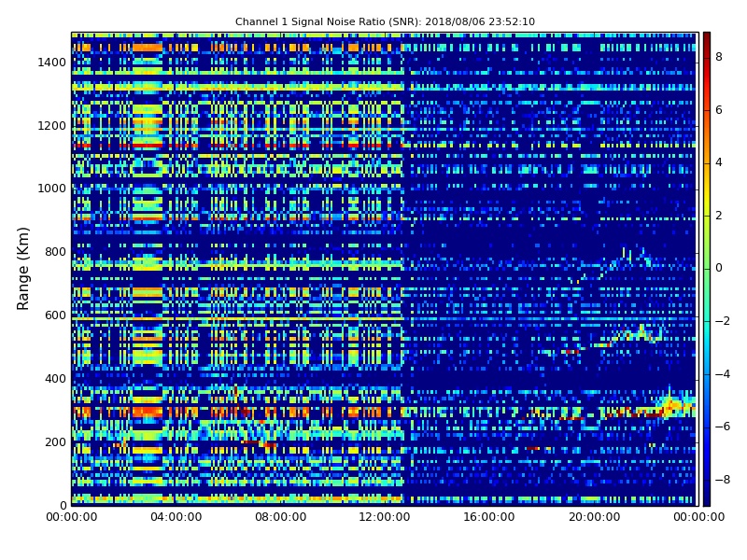Click the colorbar value label 2

point(719,216)
